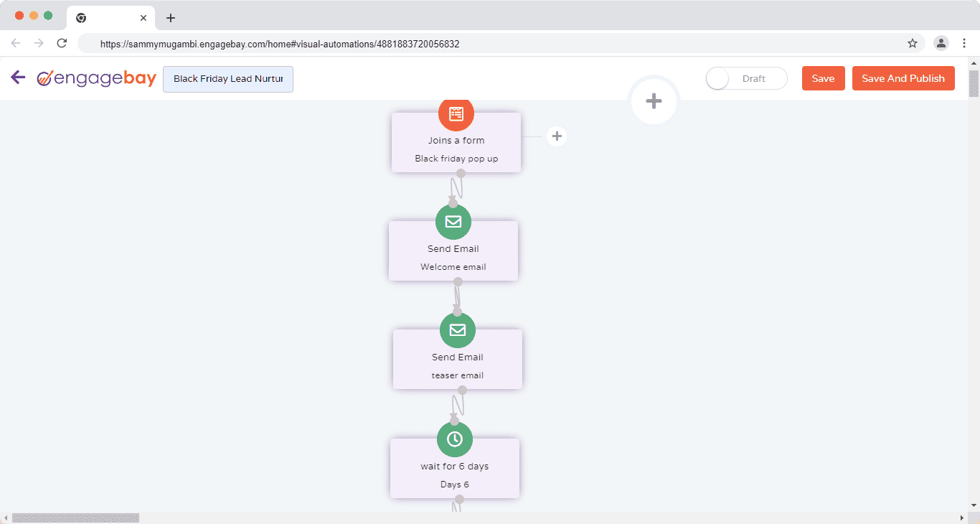The width and height of the screenshot is (980, 524).
Task: Click the Black friday pop up text
Action: 456,159
